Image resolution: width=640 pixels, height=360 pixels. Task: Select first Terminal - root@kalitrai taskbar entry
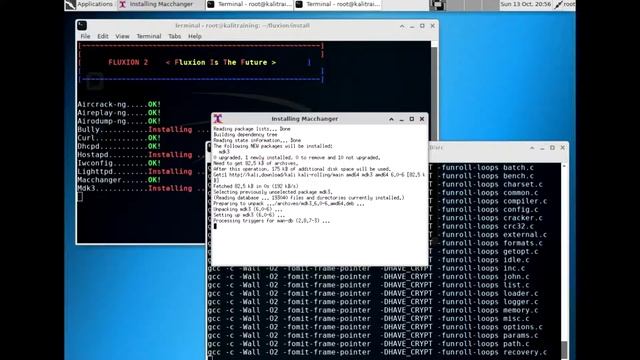[249, 4]
